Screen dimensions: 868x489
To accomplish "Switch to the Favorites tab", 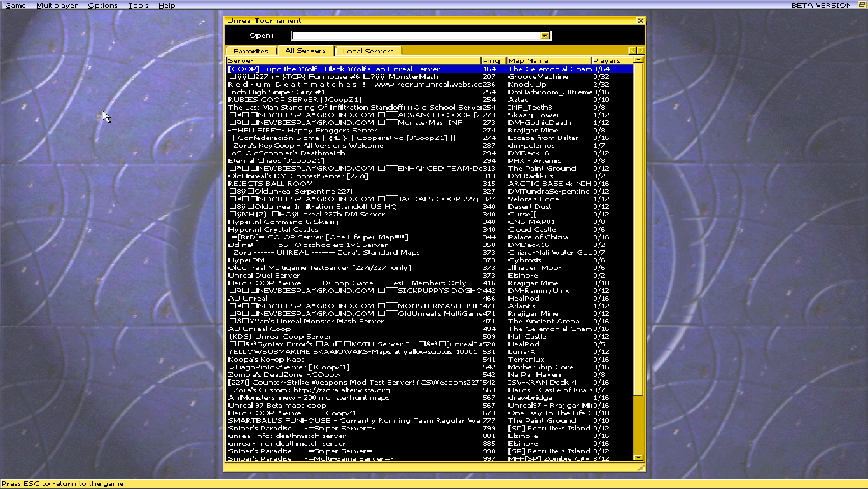I will coord(251,51).
